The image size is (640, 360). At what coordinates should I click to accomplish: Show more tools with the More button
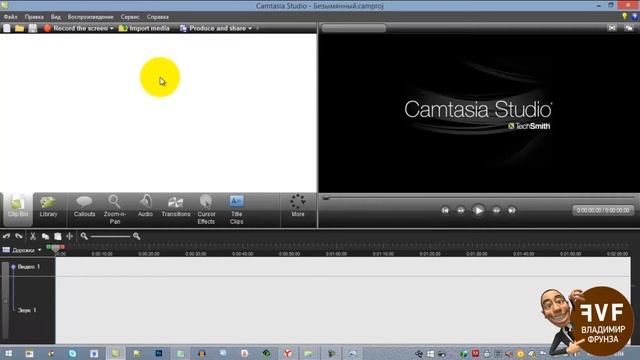pos(298,206)
